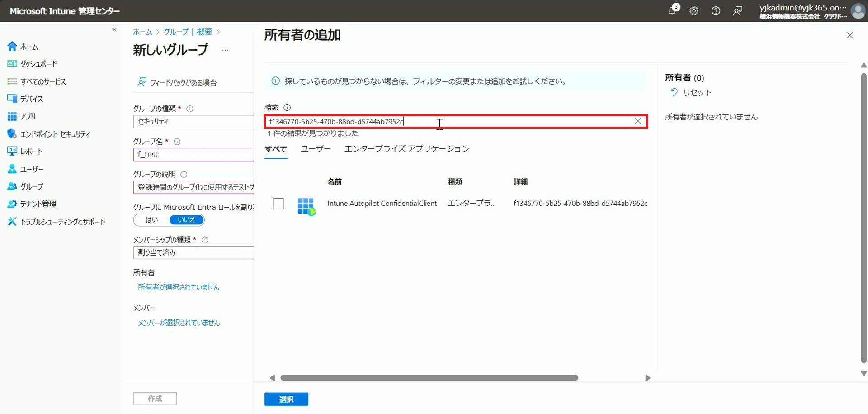
Task: Click Microsoft Intune 管理センター title
Action: [x=65, y=11]
